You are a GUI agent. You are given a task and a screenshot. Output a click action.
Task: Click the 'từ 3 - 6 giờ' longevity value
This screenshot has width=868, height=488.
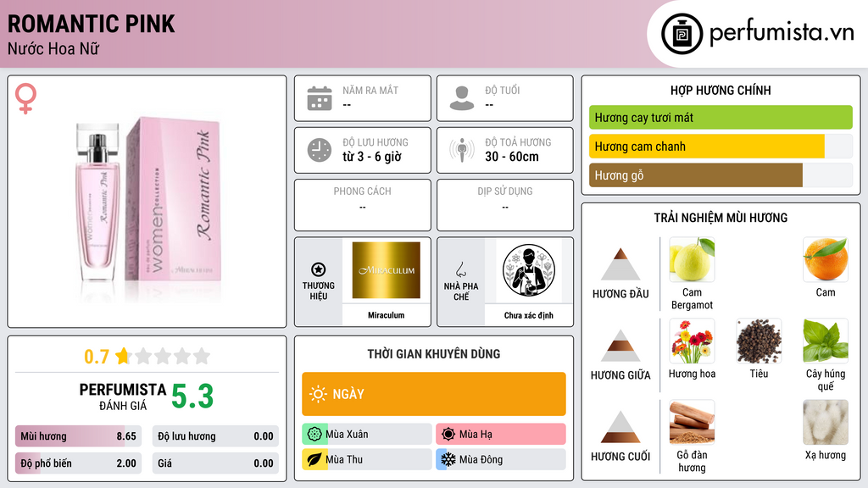(x=372, y=157)
